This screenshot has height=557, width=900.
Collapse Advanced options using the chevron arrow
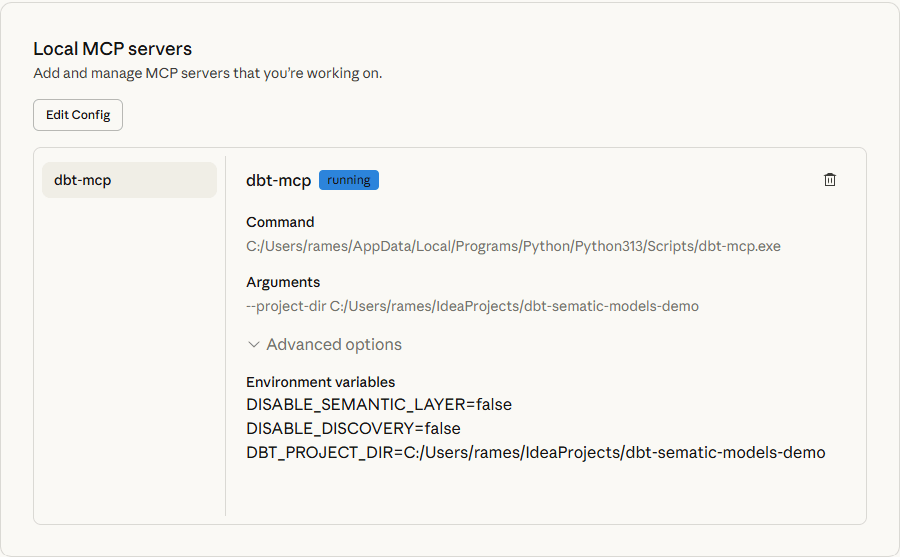pos(254,345)
